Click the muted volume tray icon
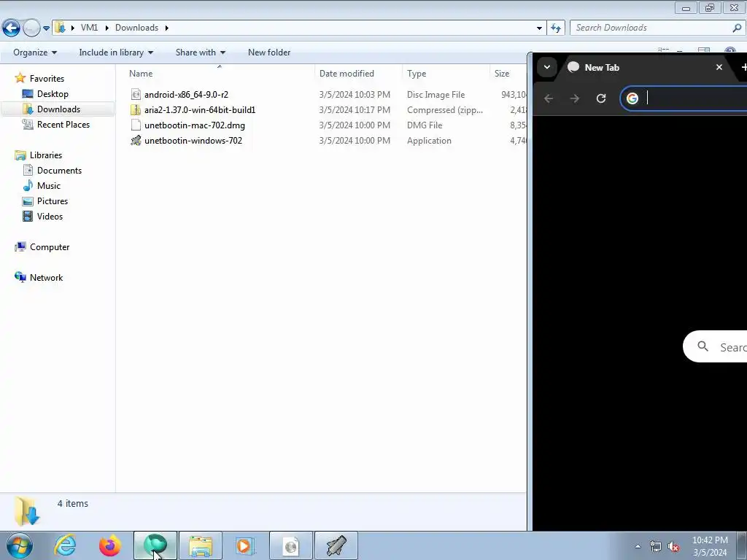The image size is (747, 560). pyautogui.click(x=673, y=546)
